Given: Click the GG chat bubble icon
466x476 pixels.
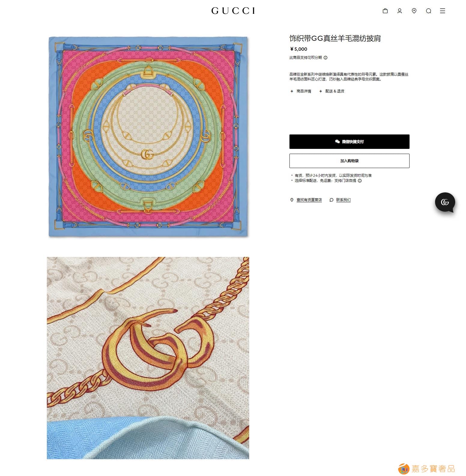Looking at the screenshot, I should tap(445, 202).
